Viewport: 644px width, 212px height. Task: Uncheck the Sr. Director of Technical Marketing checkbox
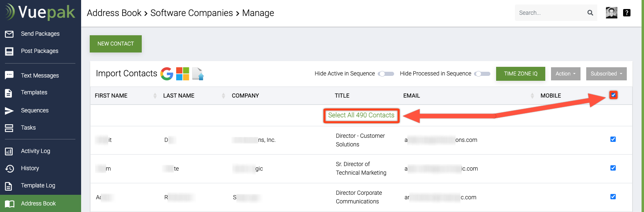point(613,168)
